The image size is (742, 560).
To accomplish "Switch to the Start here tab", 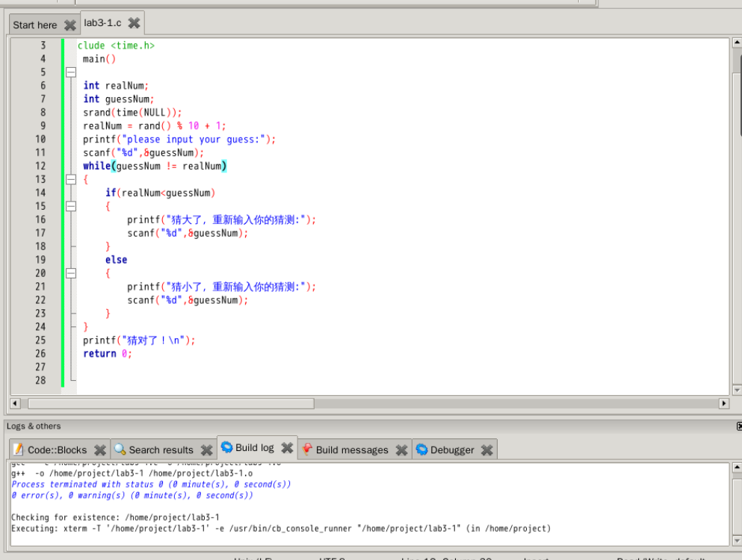I will click(35, 25).
